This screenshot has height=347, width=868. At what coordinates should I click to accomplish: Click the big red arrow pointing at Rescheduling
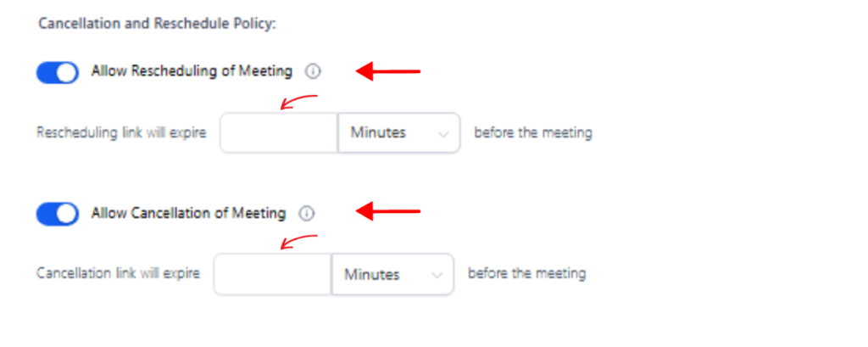click(x=388, y=71)
